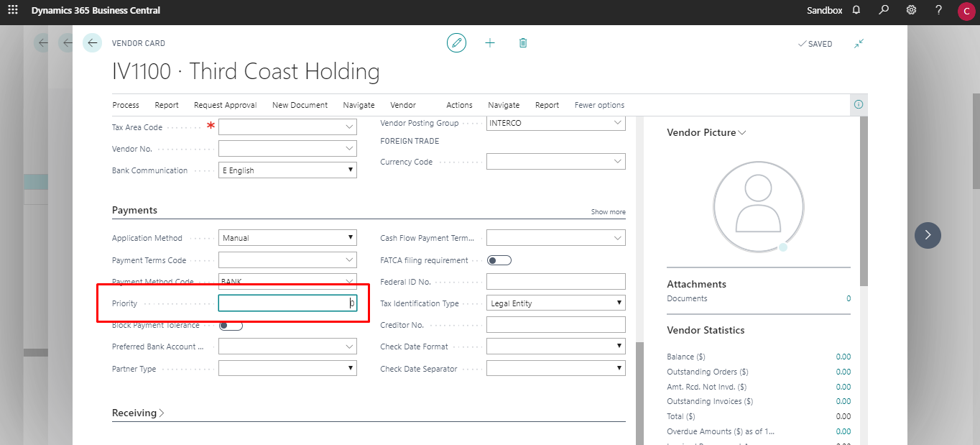Open the Actions menu
The width and height of the screenshot is (980, 445).
coord(459,105)
